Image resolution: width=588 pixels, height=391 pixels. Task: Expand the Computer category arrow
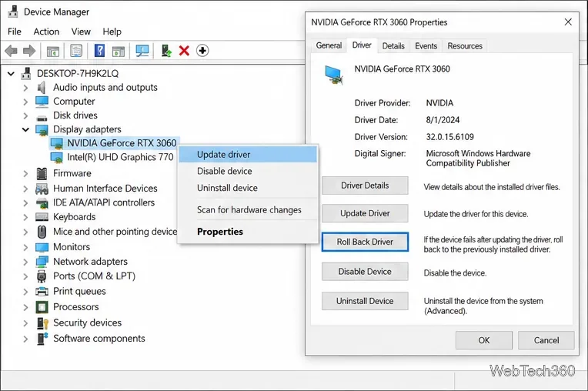[25, 102]
